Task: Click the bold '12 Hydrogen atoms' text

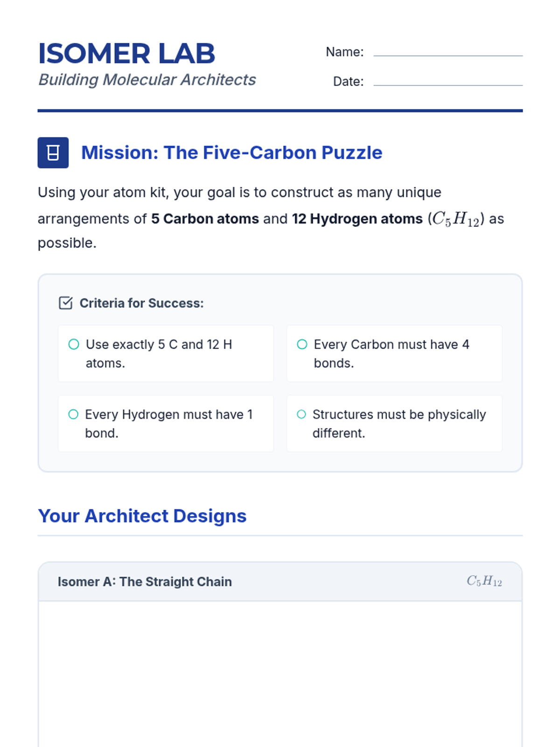Action: [357, 219]
